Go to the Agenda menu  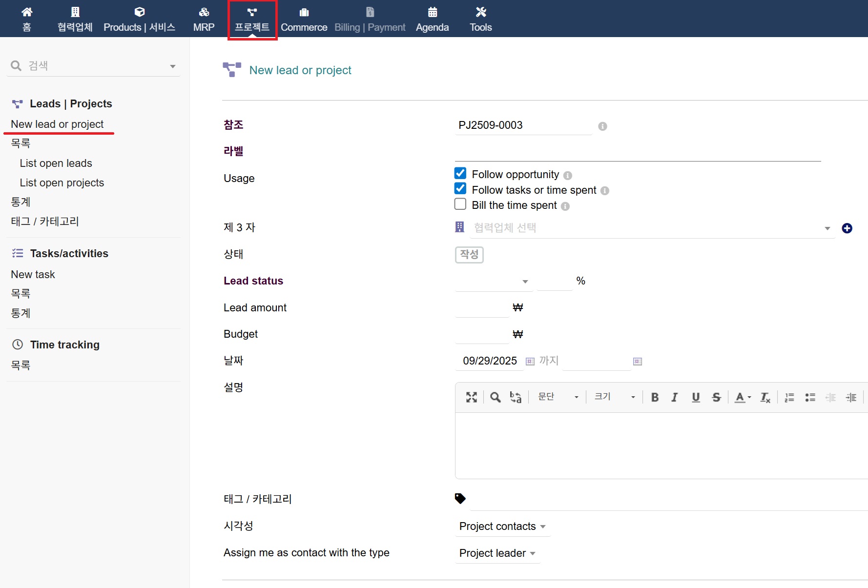432,20
